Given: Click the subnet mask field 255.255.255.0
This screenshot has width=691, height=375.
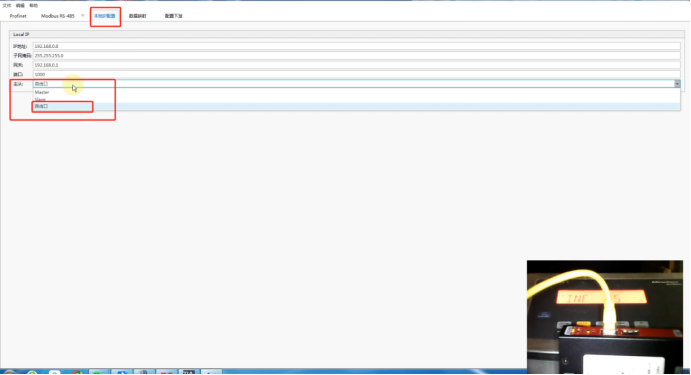Looking at the screenshot, I should tap(357, 56).
